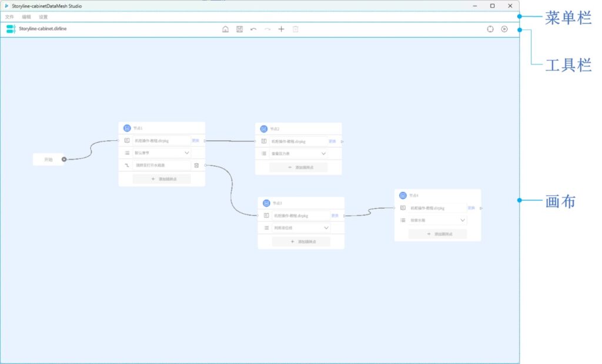602x364 pixels.
Task: Click the blue circular icon of node 4
Action: (x=403, y=196)
